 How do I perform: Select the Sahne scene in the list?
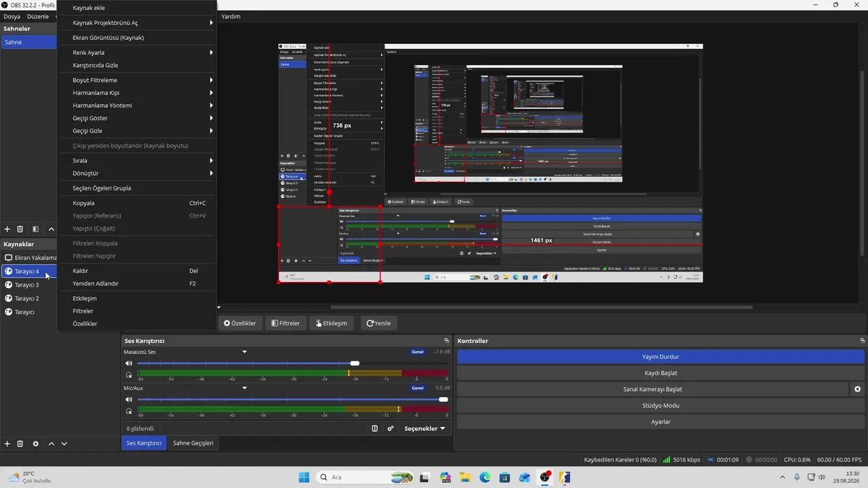28,42
